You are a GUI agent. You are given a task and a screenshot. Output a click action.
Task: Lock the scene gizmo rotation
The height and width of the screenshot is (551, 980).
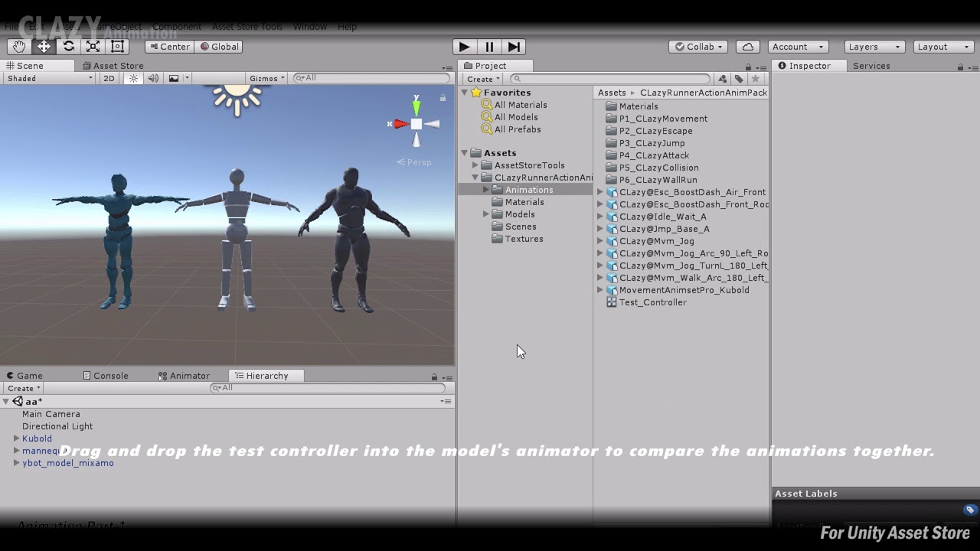[443, 97]
